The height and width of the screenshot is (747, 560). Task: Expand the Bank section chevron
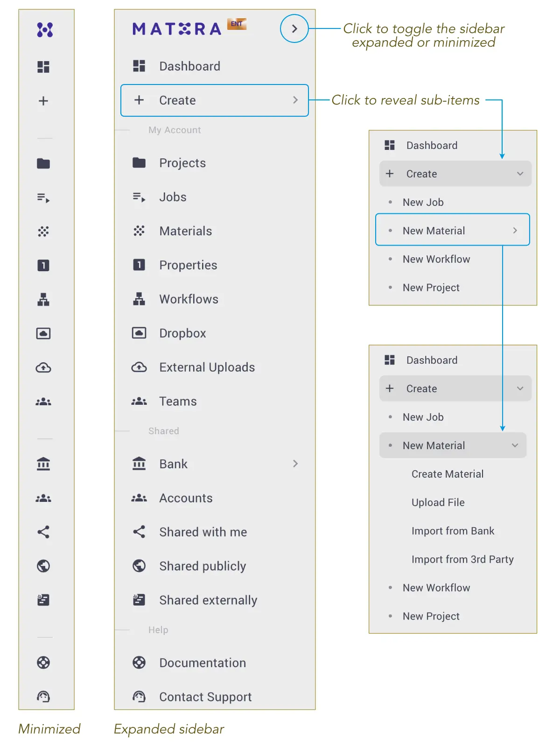point(295,464)
